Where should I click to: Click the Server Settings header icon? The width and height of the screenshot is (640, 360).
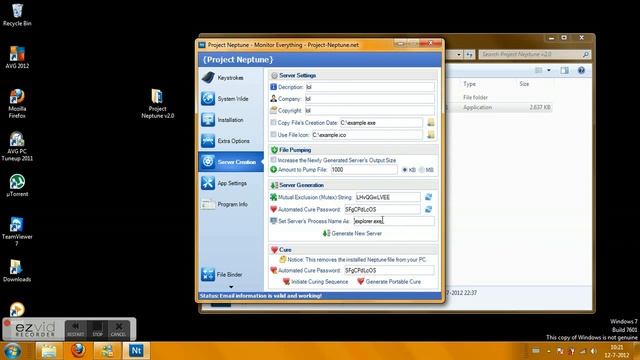274,76
